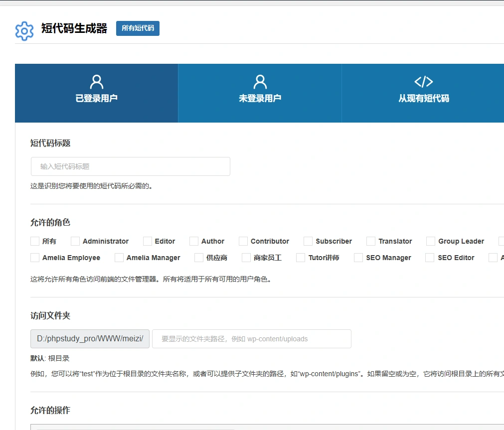504x430 pixels.
Task: Switch to the 未登录用户 tab
Action: point(259,93)
